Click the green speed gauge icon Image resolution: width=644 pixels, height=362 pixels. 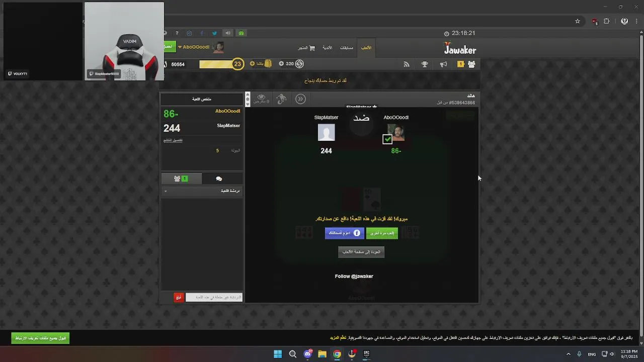point(241,33)
